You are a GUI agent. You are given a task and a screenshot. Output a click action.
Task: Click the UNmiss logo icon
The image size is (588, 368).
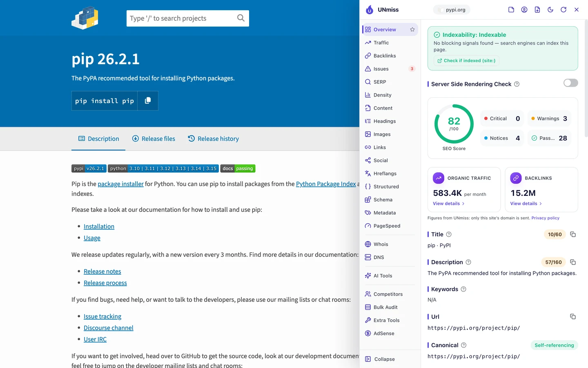pyautogui.click(x=370, y=10)
